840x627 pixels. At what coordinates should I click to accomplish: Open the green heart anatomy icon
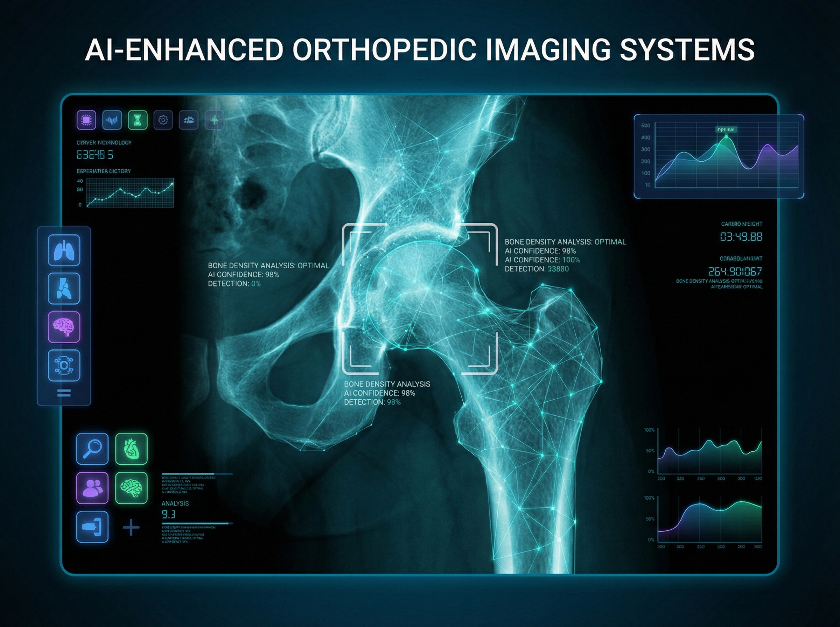coord(131,449)
